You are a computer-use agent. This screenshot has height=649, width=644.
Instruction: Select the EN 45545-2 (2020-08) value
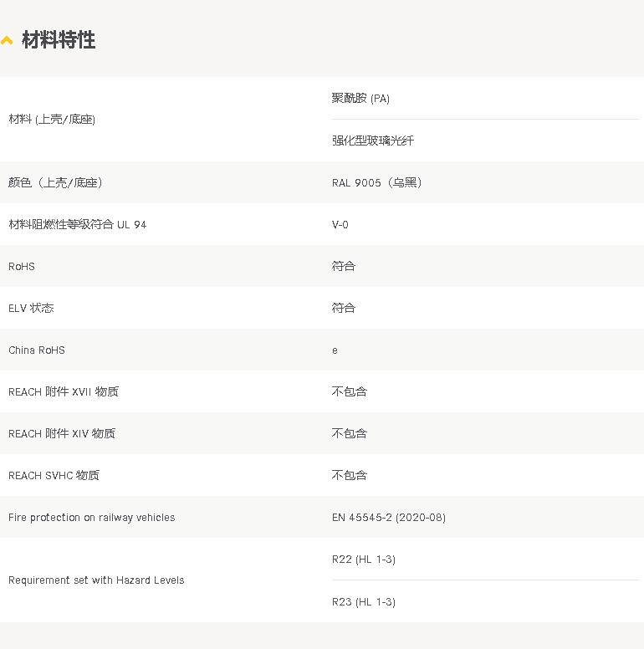pyautogui.click(x=389, y=518)
